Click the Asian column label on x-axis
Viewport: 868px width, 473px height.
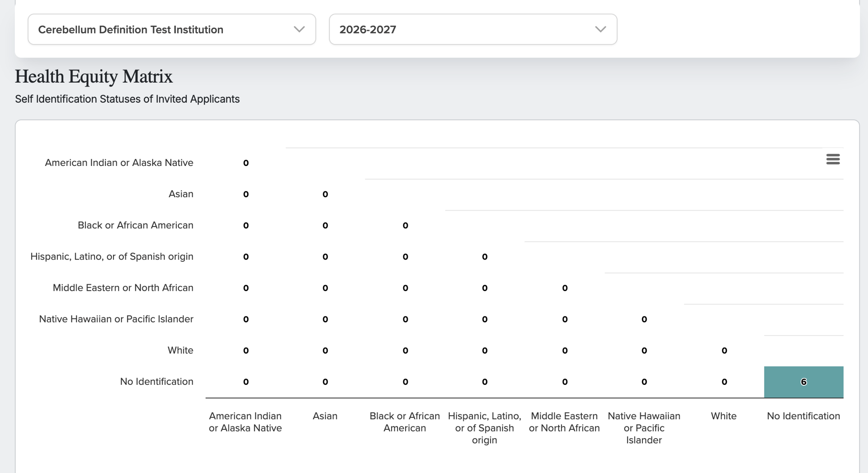tap(325, 416)
